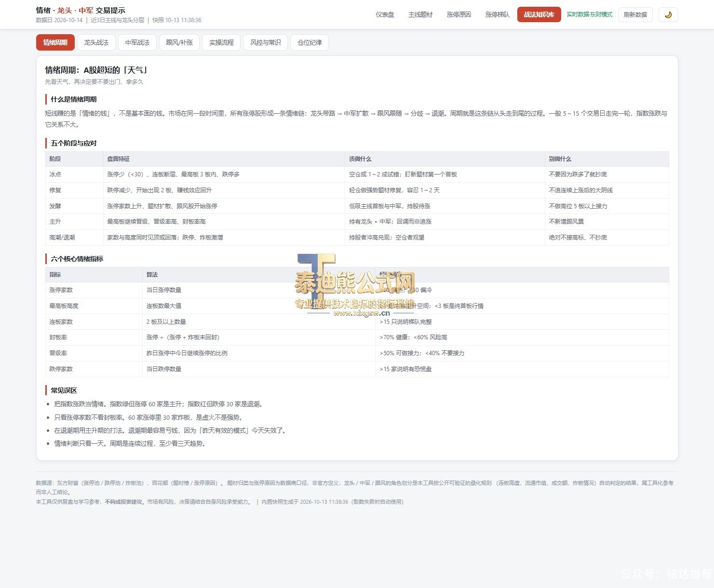Toggle dark mode with the moon icon
Viewport: 714px width, 588px height.
tap(668, 14)
